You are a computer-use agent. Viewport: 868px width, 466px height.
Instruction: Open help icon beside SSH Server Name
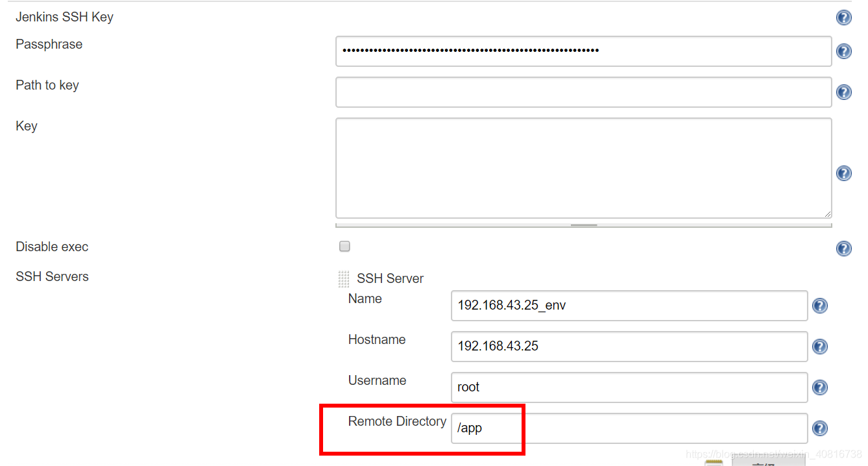819,306
